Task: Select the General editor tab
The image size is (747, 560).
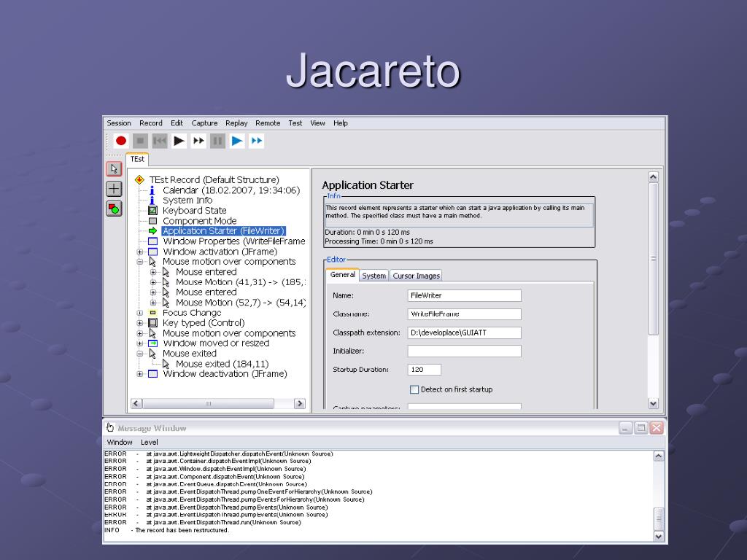Action: tap(343, 275)
